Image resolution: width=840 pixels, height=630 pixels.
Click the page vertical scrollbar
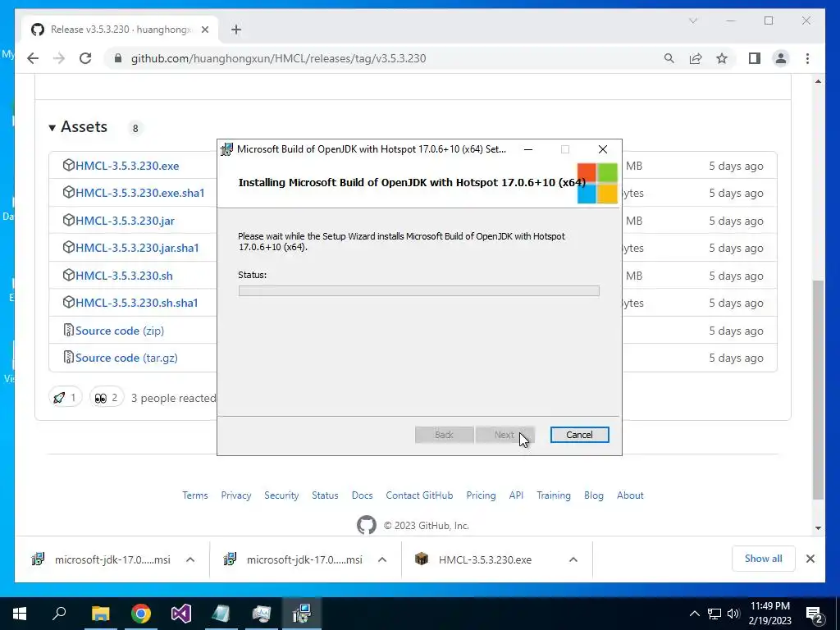818,389
